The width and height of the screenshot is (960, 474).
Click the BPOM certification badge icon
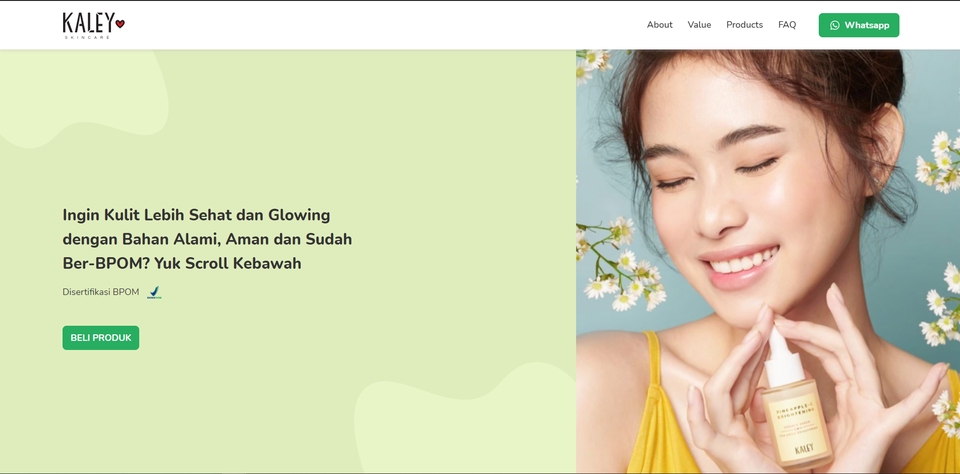[154, 293]
